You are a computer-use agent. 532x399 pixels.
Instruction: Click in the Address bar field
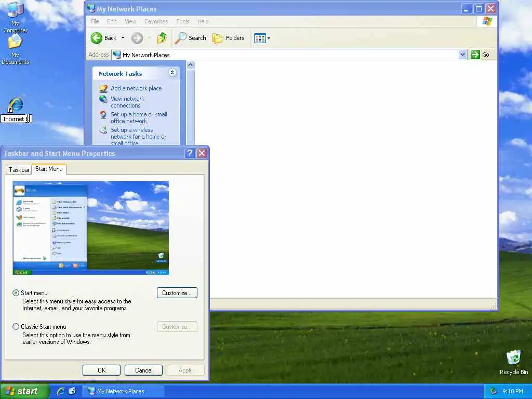[x=288, y=55]
